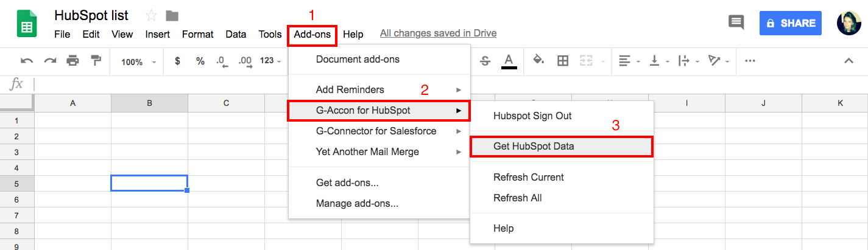
Task: Expand G-Accon for HubSpot submenu
Action: pyautogui.click(x=379, y=111)
